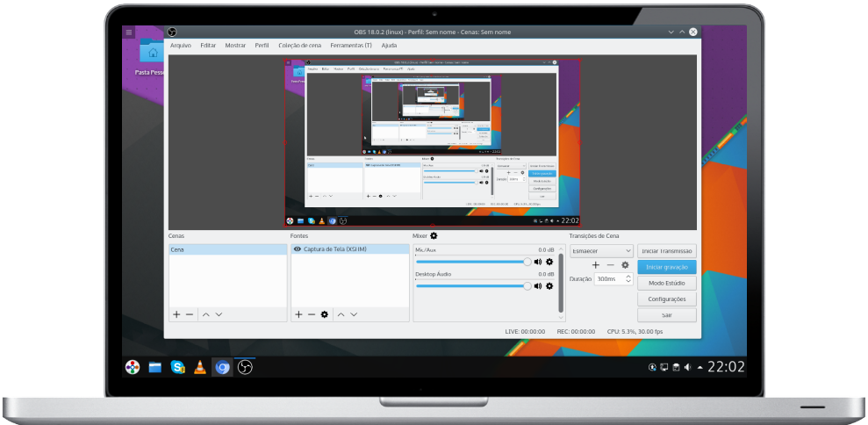
Task: Open the volume control in system tray
Action: tap(687, 367)
